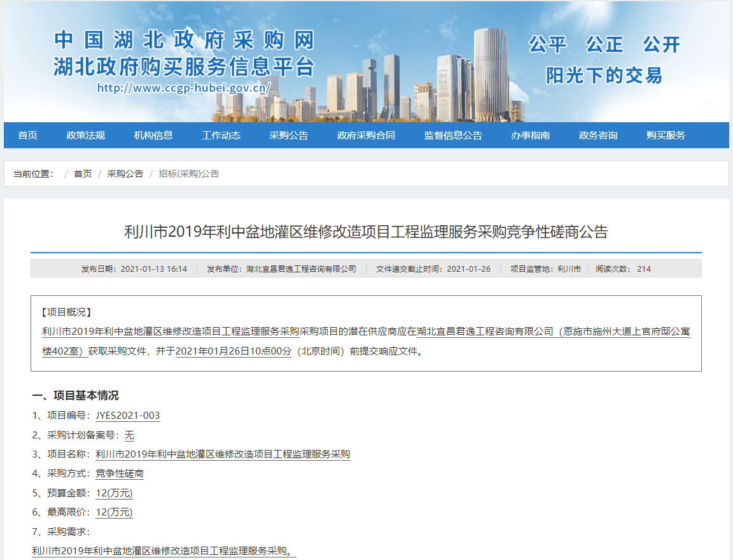Click the announcement headline title
Screen dimensions: 733x560
[x=366, y=232]
